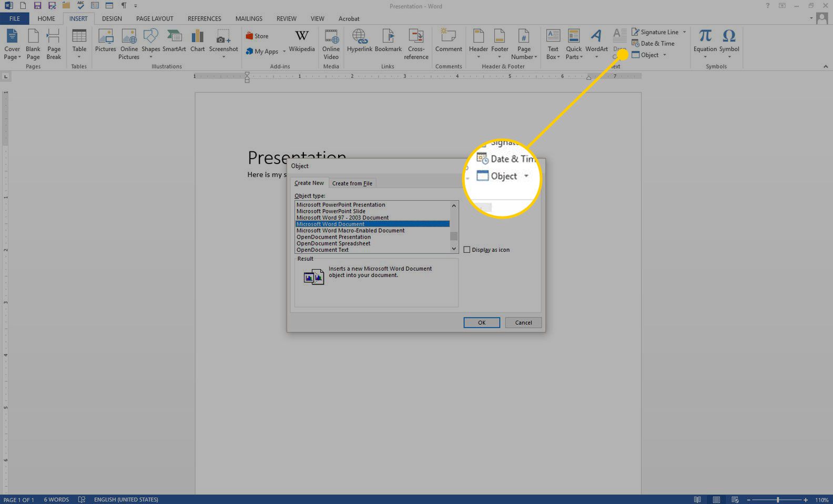Insert WordArt

point(596,44)
